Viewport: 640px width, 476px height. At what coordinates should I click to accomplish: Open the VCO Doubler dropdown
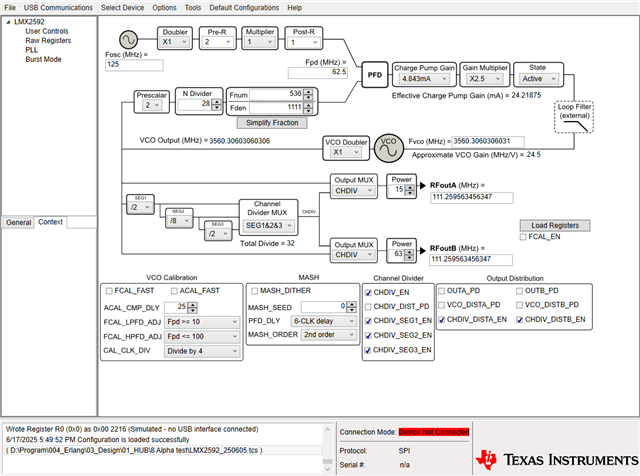click(346, 152)
